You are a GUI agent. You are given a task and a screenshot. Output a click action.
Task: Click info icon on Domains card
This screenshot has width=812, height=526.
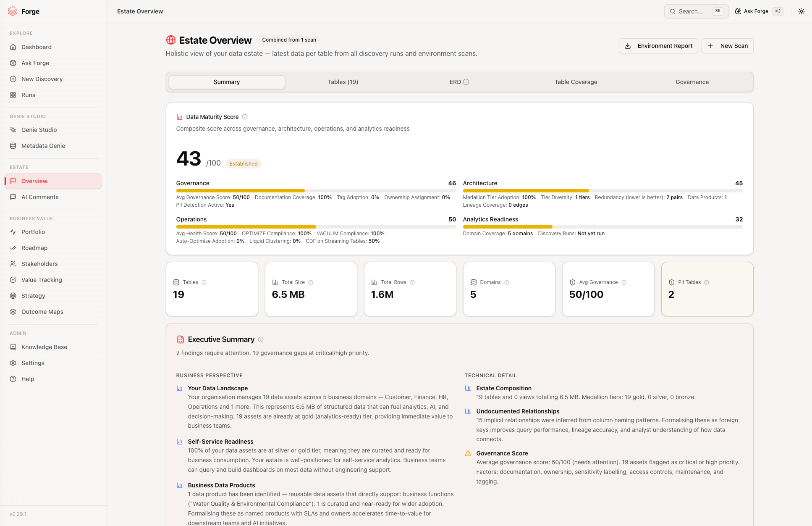tap(507, 282)
